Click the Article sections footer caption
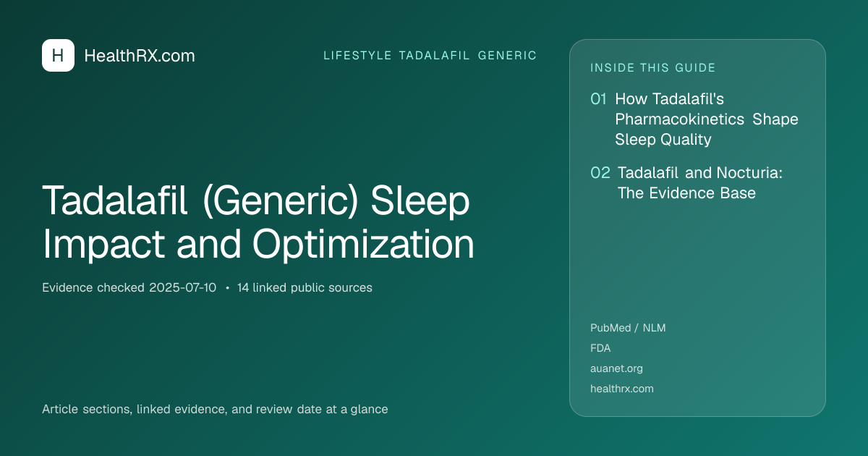Screen dimensions: 868x456 coord(215,409)
